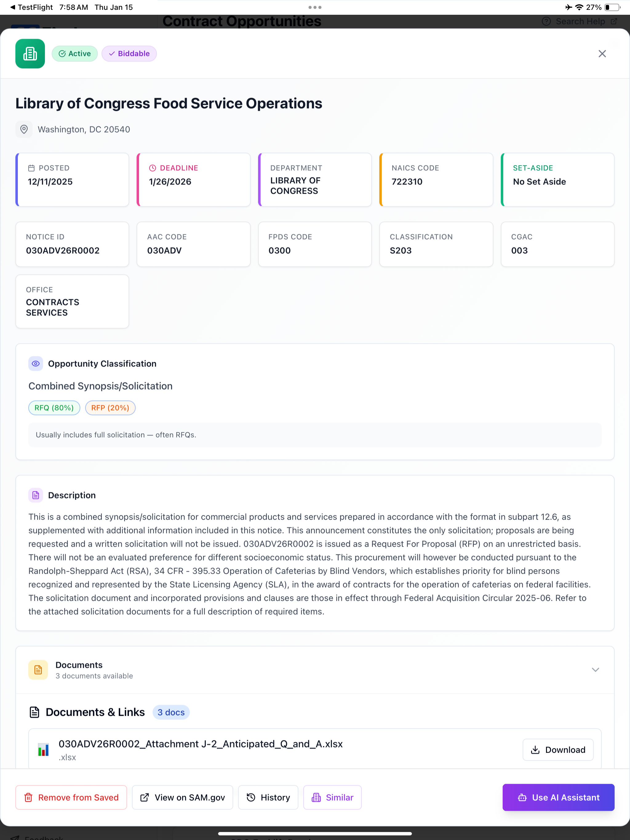Select notice ID 030ADV26R0002 value
Image resolution: width=630 pixels, height=840 pixels.
[63, 251]
